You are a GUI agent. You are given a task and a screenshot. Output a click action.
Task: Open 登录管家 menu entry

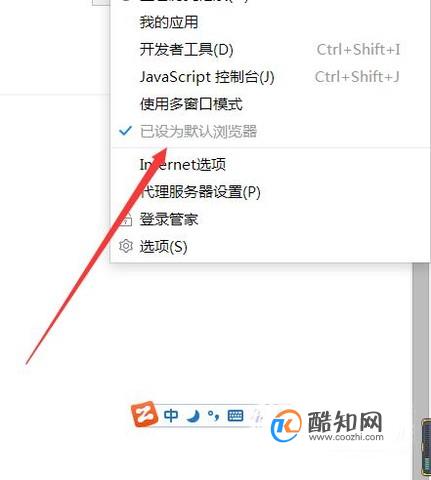(270, 219)
